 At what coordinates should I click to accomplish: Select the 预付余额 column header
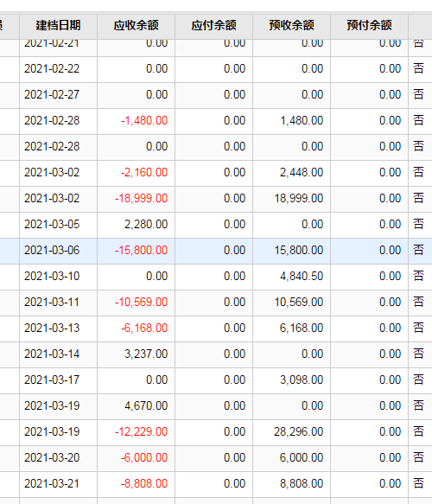(369, 25)
